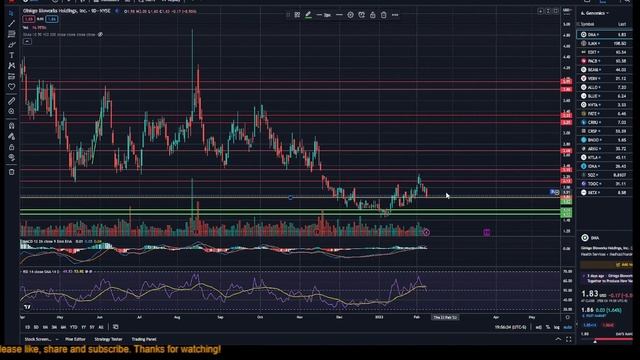Grab the floating toolbar drag handle
The image size is (640, 360).
pyautogui.click(x=288, y=15)
